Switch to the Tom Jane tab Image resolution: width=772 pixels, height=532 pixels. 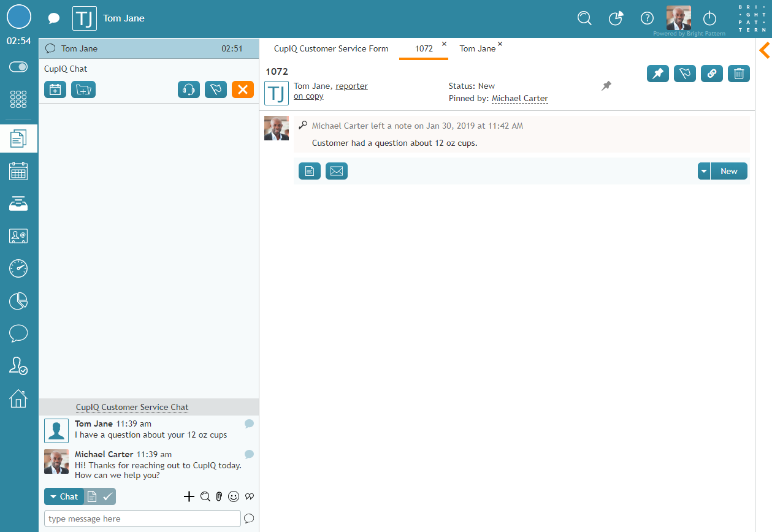click(478, 48)
